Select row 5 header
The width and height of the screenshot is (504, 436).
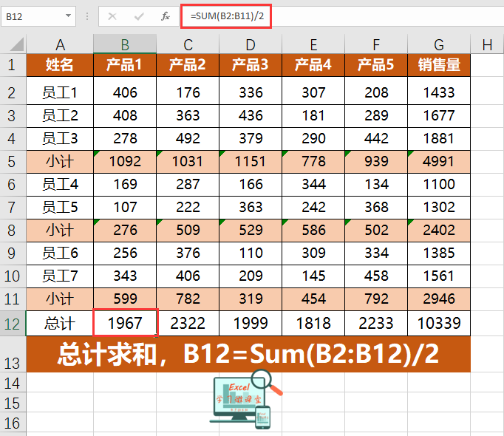(13, 161)
